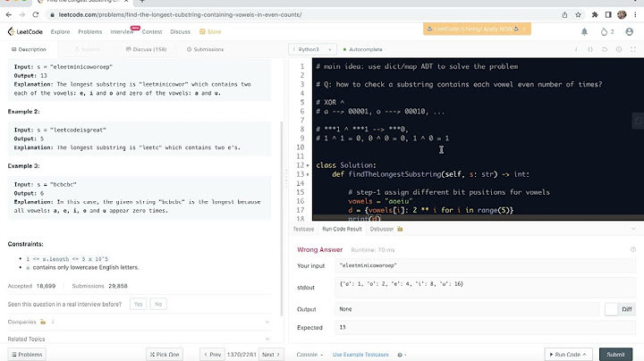
Task: Fold the findTheLongestSubstring def arrow
Action: [x=308, y=174]
